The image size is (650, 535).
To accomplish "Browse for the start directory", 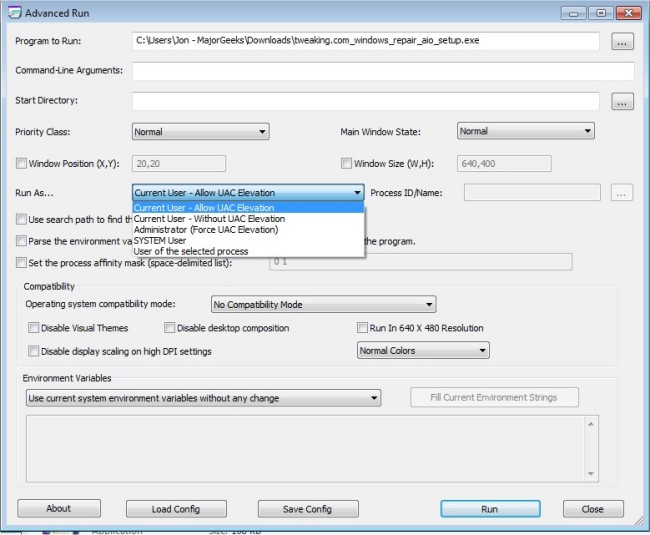I will (x=622, y=101).
